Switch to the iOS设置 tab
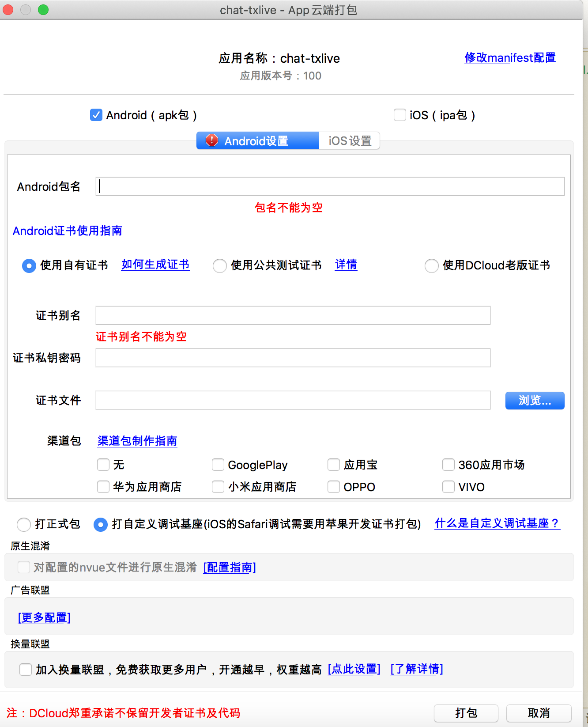Image resolution: width=588 pixels, height=727 pixels. coord(349,140)
